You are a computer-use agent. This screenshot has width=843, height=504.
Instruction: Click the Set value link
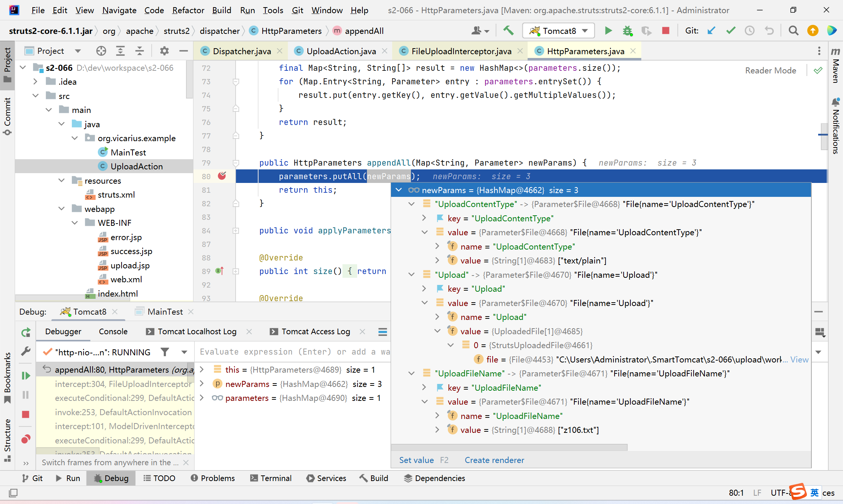tap(416, 460)
